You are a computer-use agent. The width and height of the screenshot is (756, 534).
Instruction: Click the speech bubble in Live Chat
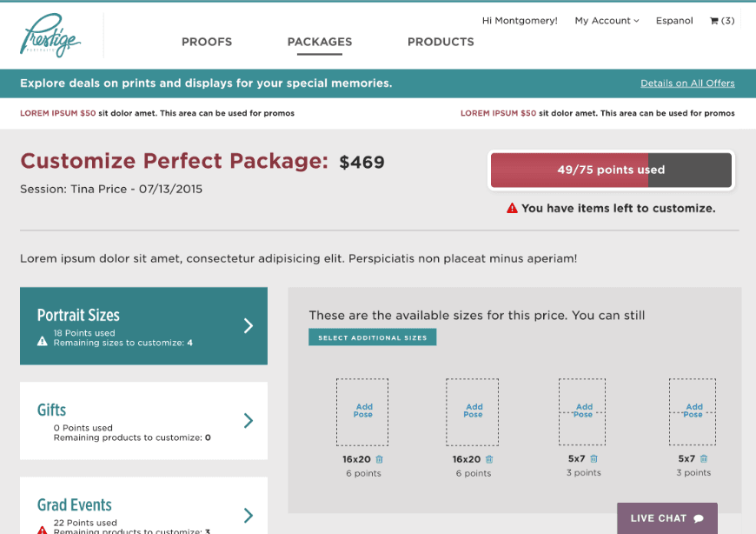point(699,518)
